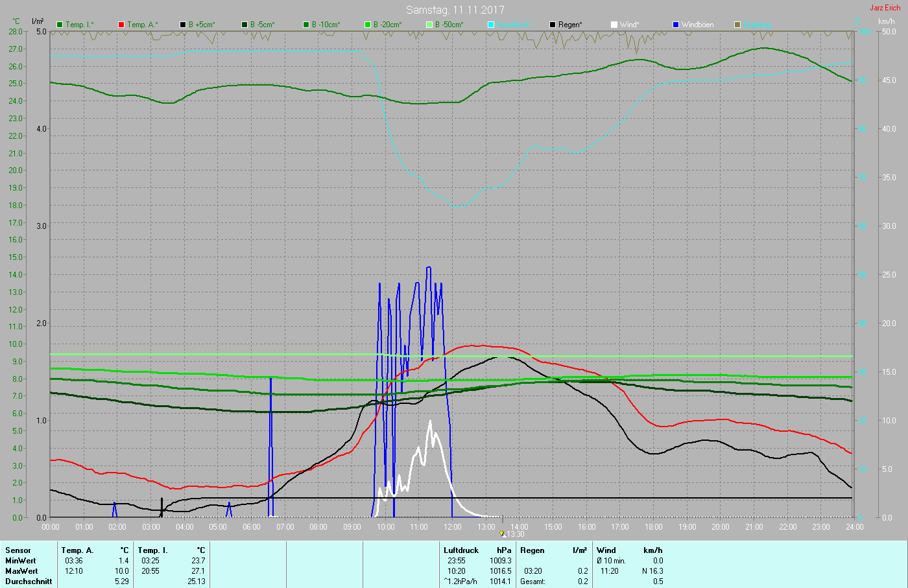Toggle the Regen series in the legend
The width and height of the screenshot is (908, 588).
553,25
